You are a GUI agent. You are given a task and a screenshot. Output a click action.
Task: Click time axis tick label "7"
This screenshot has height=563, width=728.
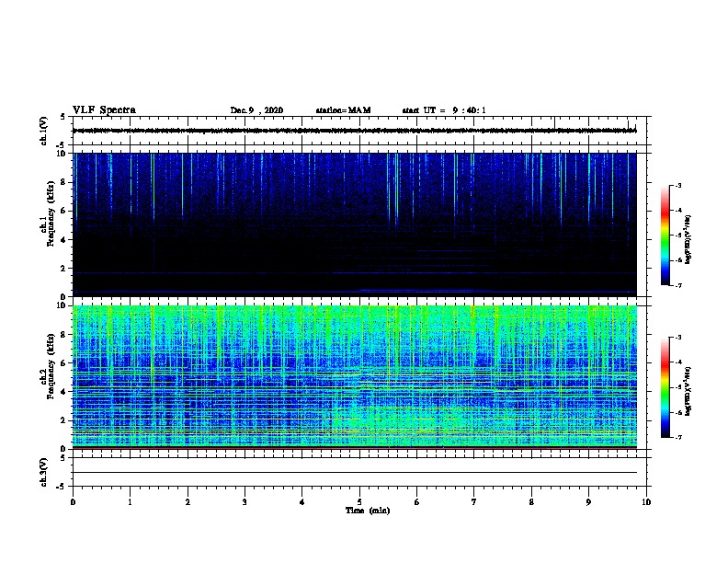[474, 502]
